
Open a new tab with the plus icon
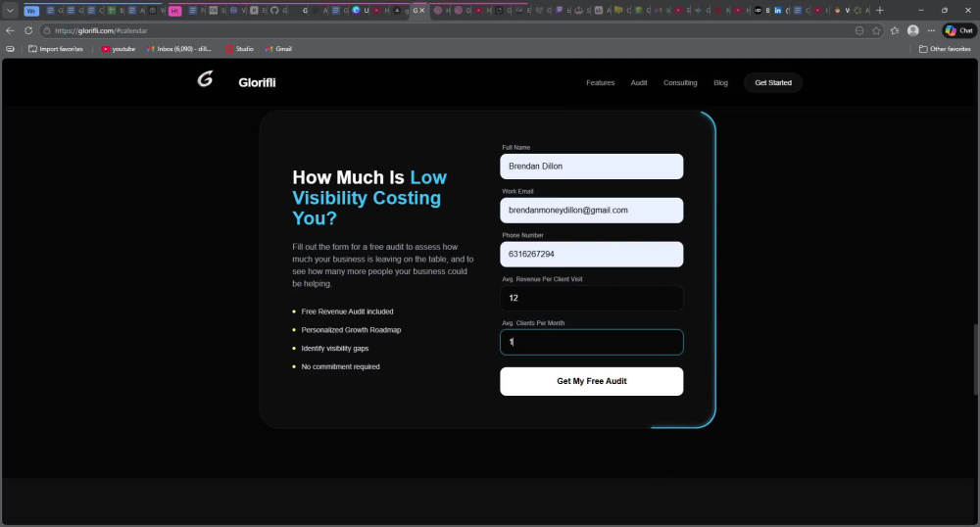[x=879, y=11]
